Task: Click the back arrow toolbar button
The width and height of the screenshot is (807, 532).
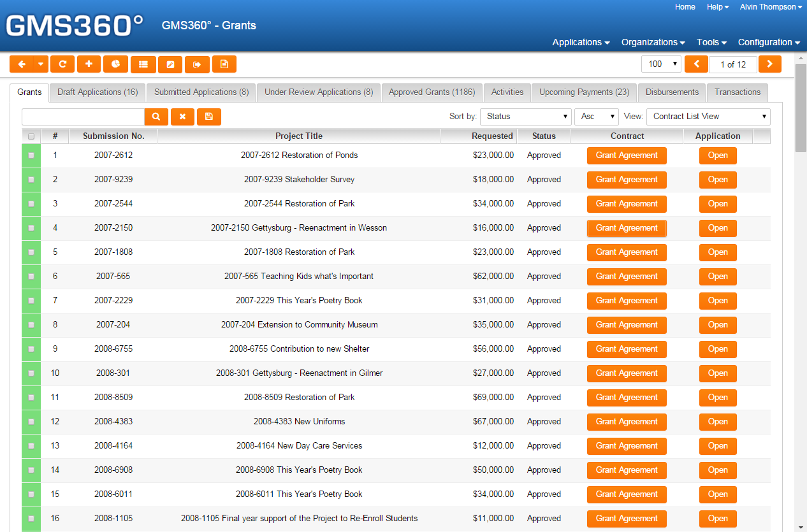Action: [21, 64]
